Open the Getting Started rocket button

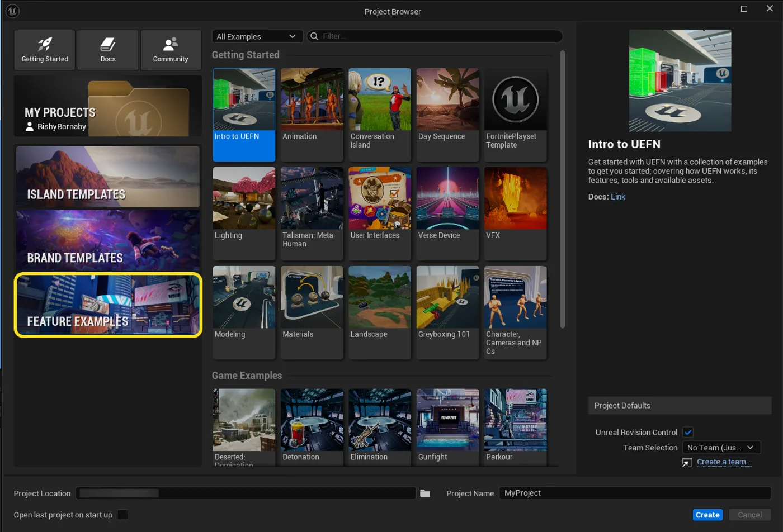click(45, 50)
